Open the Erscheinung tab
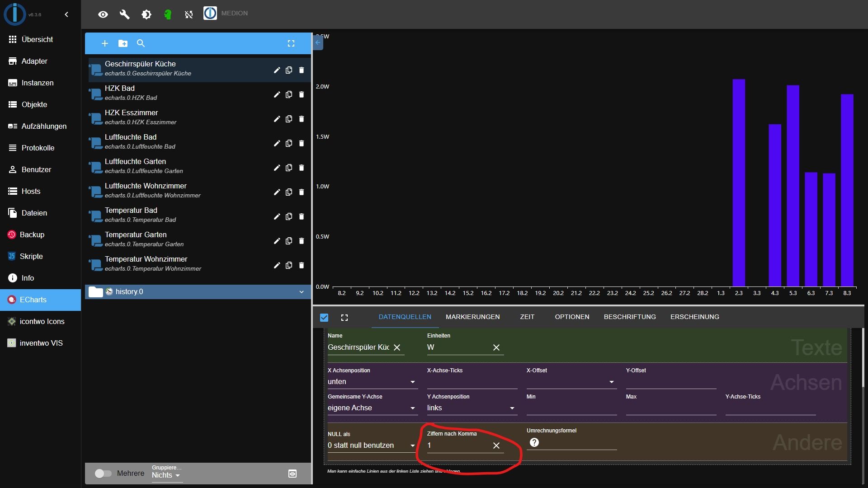Screen dimensions: 868x488 694,317
